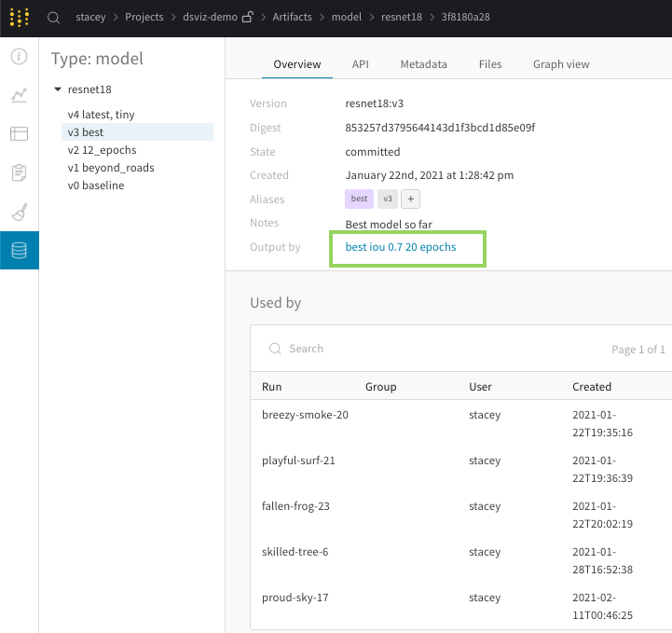The height and width of the screenshot is (633, 672).
Task: Open the artifacts database icon in sidebar
Action: pyautogui.click(x=20, y=250)
